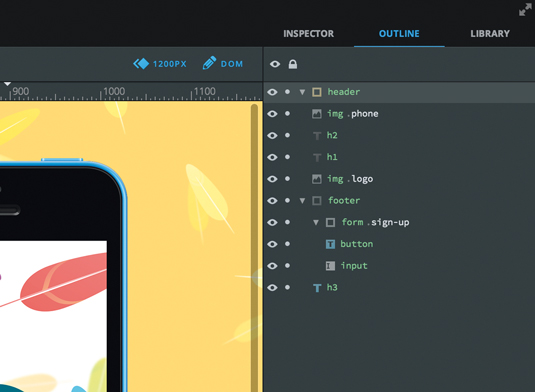The width and height of the screenshot is (535, 392).
Task: Select the h1 label in outline
Action: pos(332,157)
